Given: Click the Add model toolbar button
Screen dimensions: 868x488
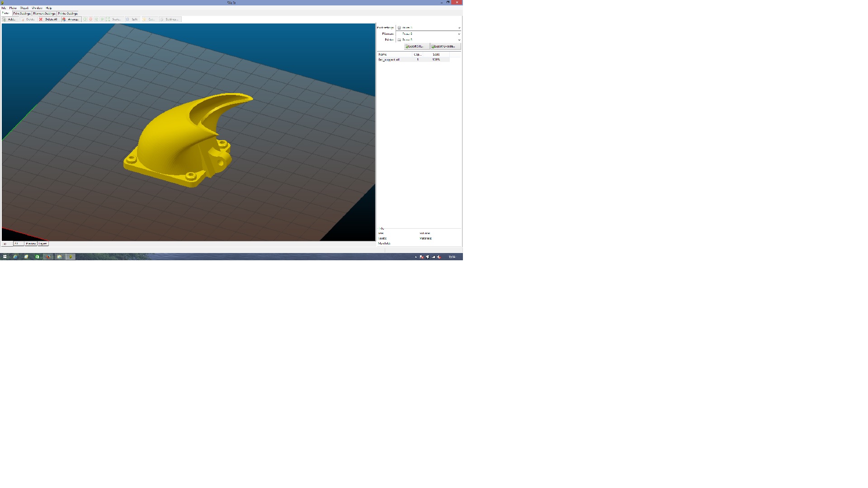Looking at the screenshot, I should pos(9,19).
